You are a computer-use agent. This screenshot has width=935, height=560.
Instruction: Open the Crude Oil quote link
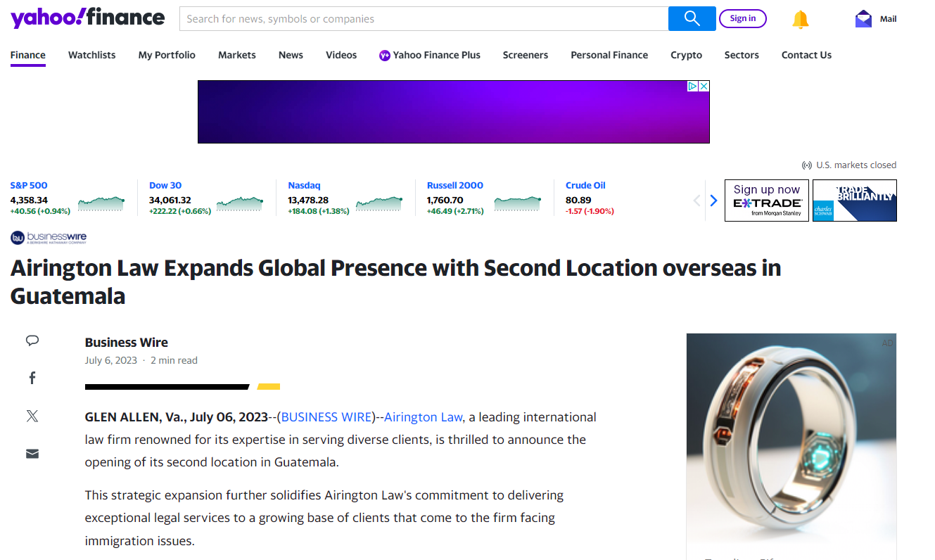[585, 186]
